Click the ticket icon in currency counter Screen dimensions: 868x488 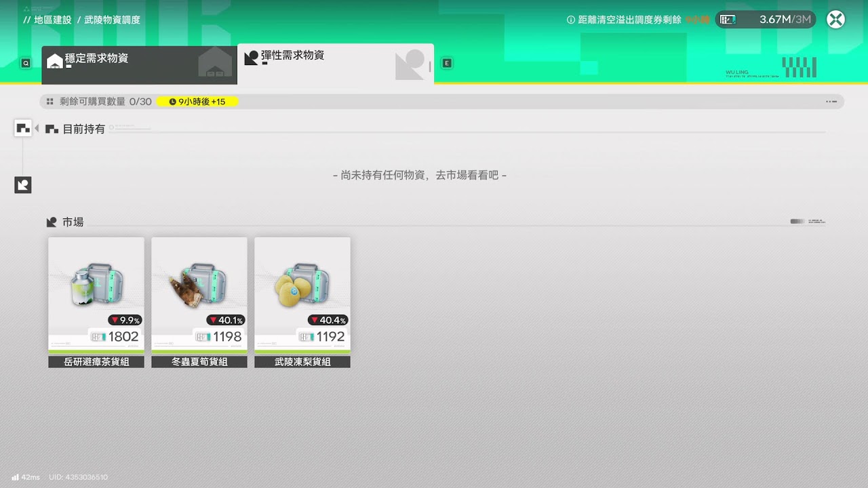pyautogui.click(x=728, y=20)
